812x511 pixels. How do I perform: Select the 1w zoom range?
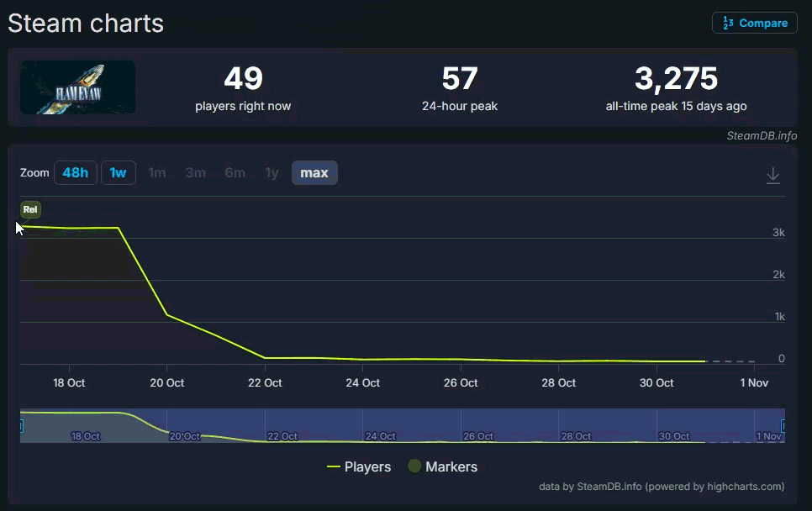pyautogui.click(x=118, y=173)
